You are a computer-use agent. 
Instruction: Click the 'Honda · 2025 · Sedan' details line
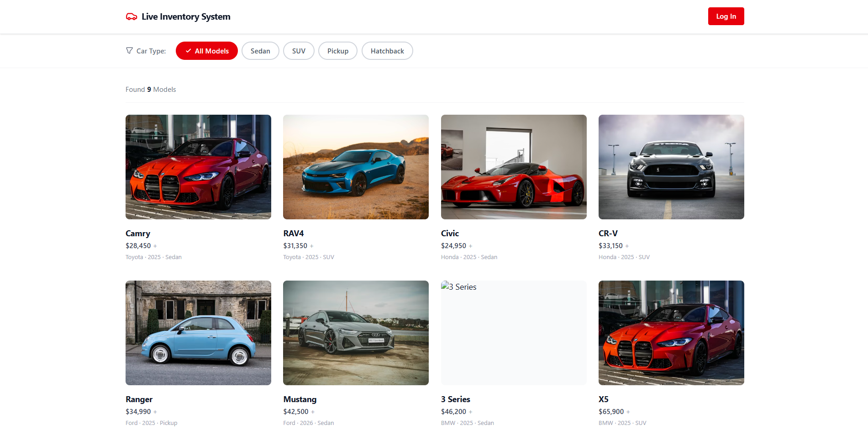click(469, 257)
